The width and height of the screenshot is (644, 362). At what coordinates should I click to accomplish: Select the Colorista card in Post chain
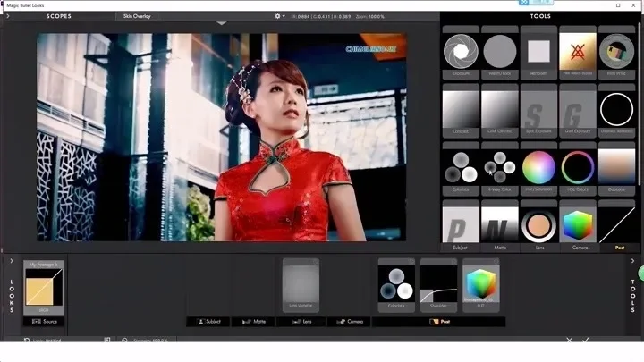tap(396, 285)
